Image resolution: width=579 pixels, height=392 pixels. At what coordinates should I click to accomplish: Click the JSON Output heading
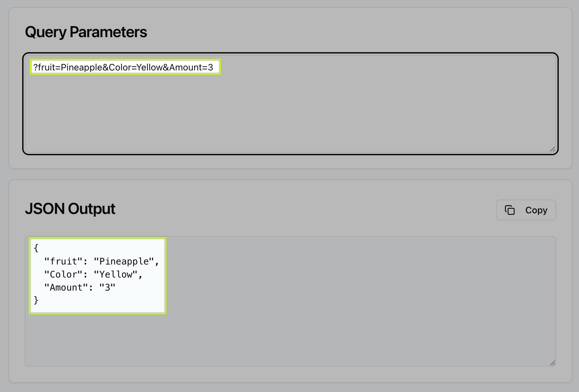click(70, 209)
